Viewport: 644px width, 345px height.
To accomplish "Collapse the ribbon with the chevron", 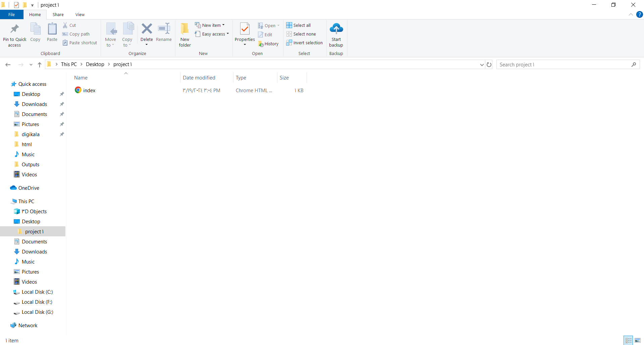I will (x=631, y=14).
